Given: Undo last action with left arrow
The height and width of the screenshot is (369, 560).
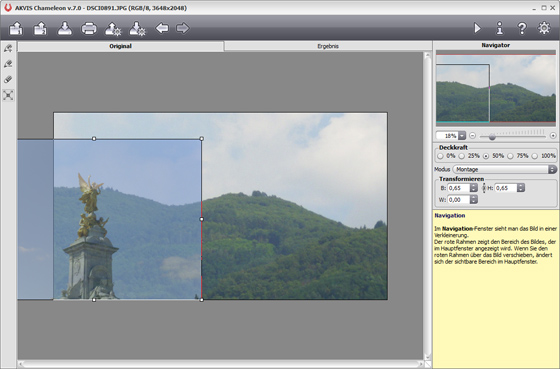Looking at the screenshot, I should (x=162, y=28).
